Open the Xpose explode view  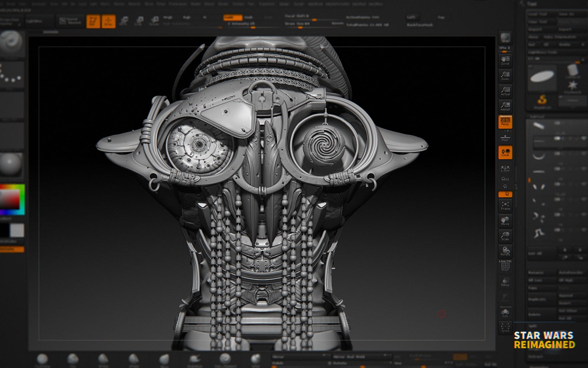[x=505, y=327]
